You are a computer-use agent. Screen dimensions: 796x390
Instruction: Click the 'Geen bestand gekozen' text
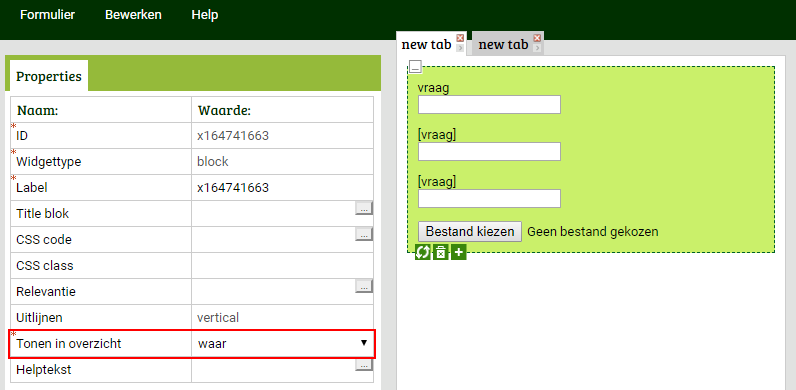coord(593,232)
